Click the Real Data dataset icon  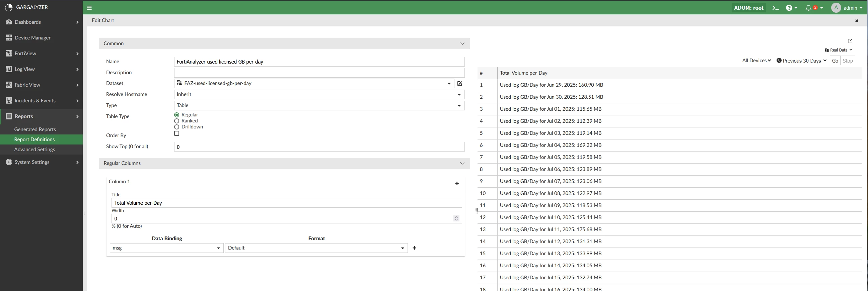[x=826, y=50]
